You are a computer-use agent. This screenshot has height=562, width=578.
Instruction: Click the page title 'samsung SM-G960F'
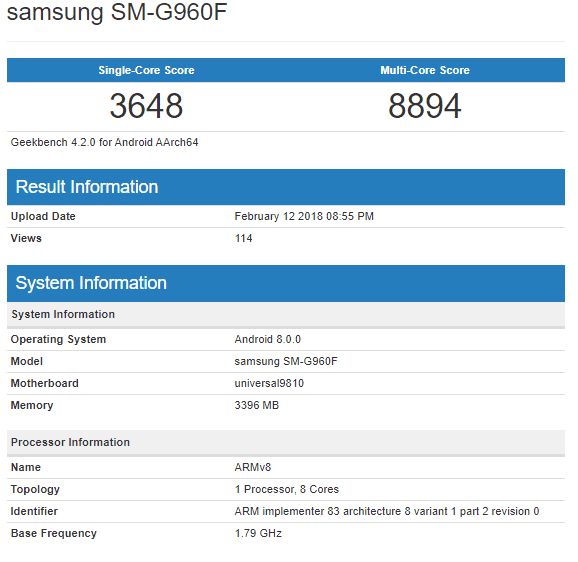click(117, 12)
